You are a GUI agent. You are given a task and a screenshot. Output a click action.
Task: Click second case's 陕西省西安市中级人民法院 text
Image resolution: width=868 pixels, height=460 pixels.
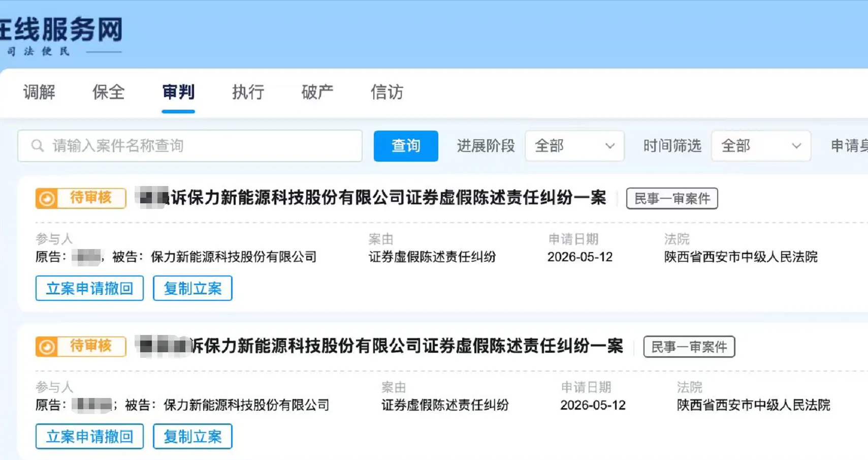pos(754,405)
